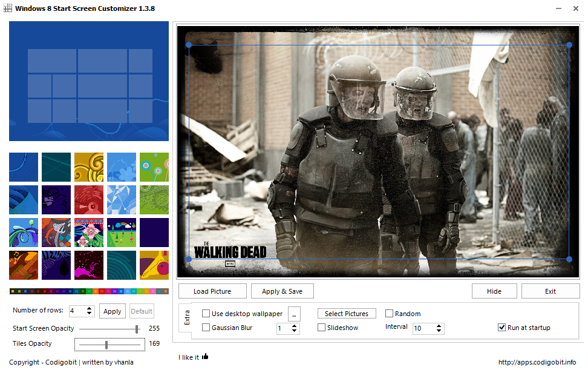Choose the dark teal lines background thumbnail

pyautogui.click(x=56, y=167)
